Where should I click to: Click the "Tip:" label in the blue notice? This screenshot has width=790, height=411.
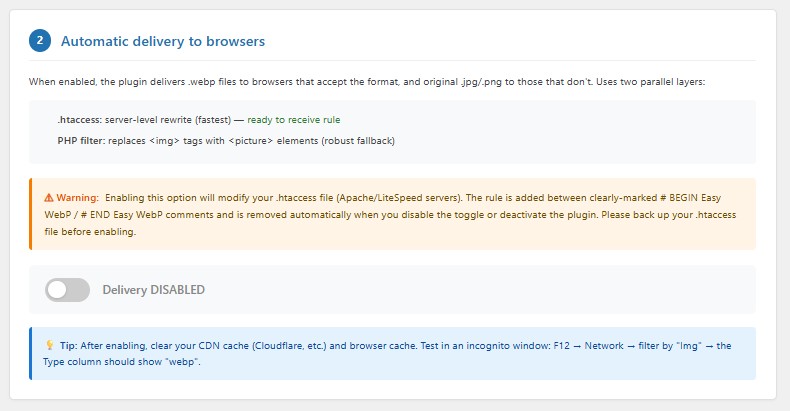click(69, 346)
